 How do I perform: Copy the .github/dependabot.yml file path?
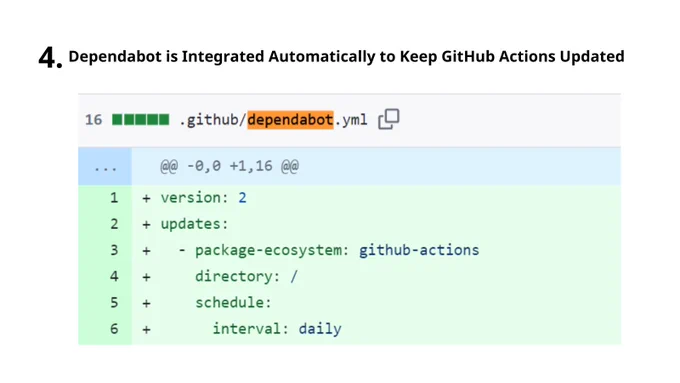(389, 119)
